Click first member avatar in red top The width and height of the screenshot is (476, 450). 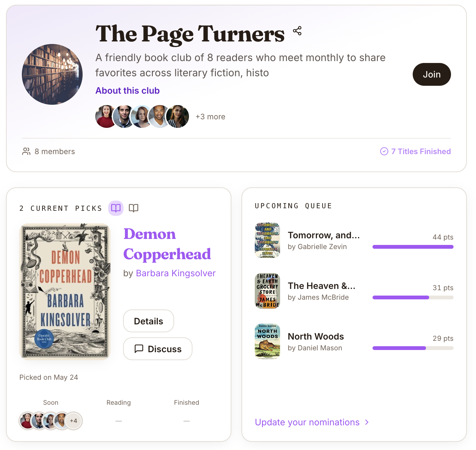pyautogui.click(x=107, y=116)
